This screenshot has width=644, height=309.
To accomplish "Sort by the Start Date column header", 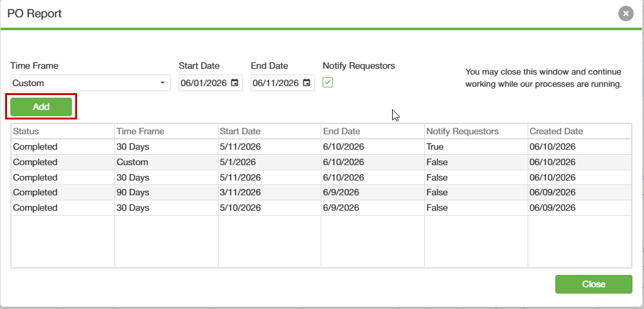I will [x=269, y=131].
